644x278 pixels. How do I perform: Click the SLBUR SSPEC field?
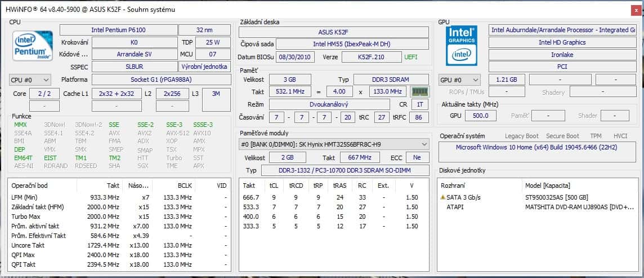[x=135, y=67]
